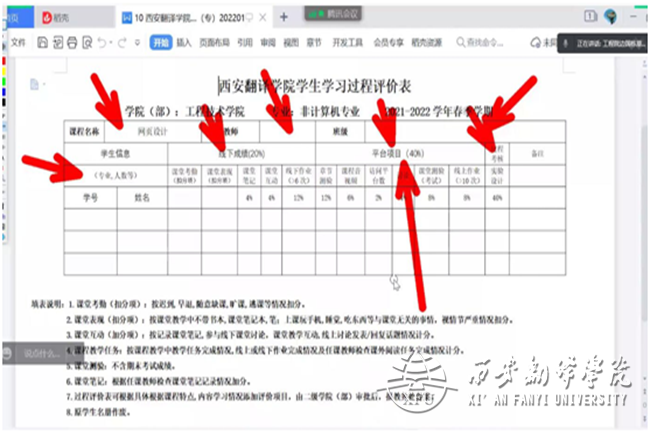Click the 网页设计 table cell
Screen dimensions: 650x433
pyautogui.click(x=153, y=132)
